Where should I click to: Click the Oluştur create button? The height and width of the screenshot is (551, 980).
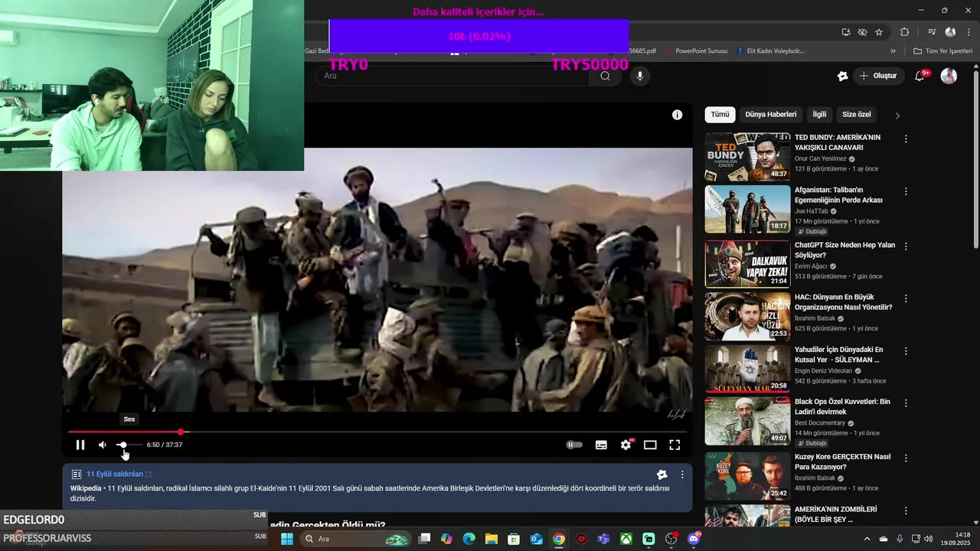[x=878, y=76]
